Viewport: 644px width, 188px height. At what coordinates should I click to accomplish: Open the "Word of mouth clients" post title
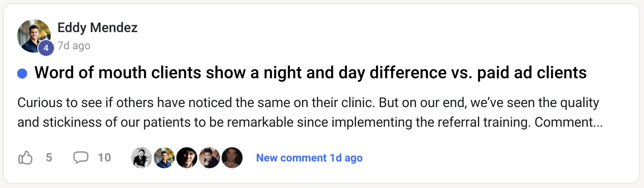(310, 73)
